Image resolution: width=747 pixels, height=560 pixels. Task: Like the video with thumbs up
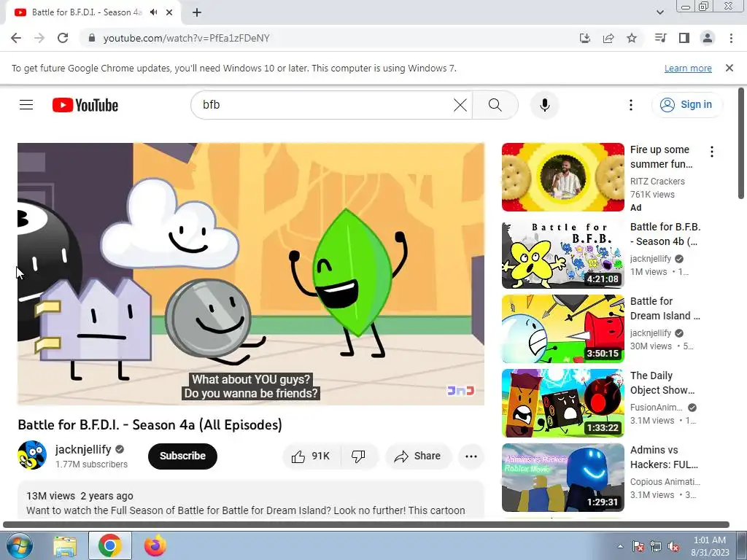coord(311,456)
